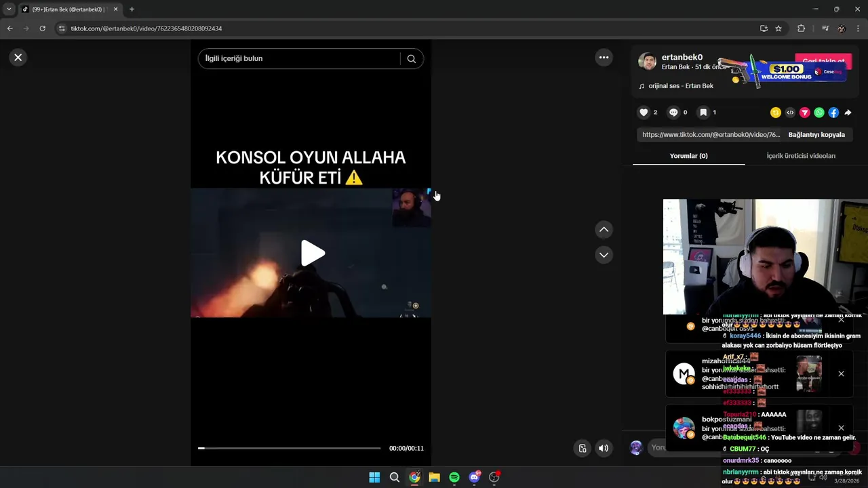Image resolution: width=868 pixels, height=488 pixels.
Task: Click the search magnifier in the video search box
Action: coord(411,58)
